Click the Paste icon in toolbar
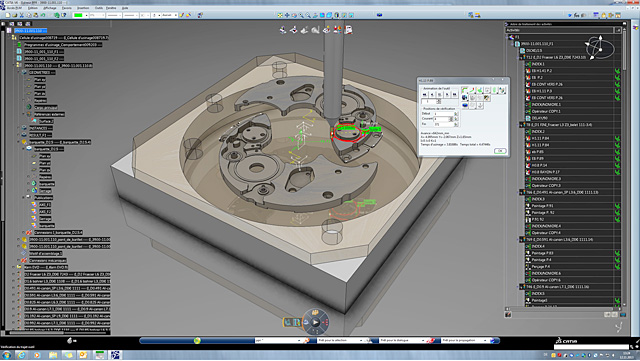The width and height of the screenshot is (640, 361). pyautogui.click(x=36, y=15)
